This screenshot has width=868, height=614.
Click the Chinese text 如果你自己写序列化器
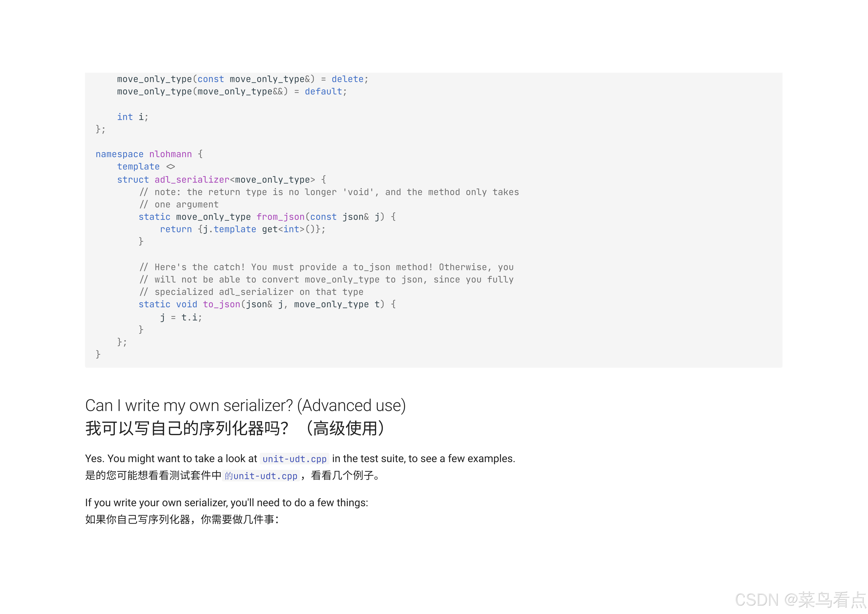coord(181,519)
